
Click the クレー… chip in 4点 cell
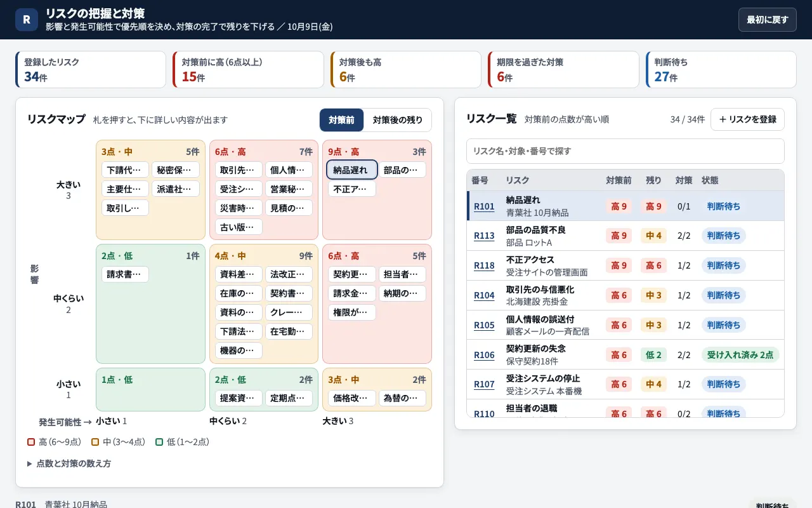(289, 312)
